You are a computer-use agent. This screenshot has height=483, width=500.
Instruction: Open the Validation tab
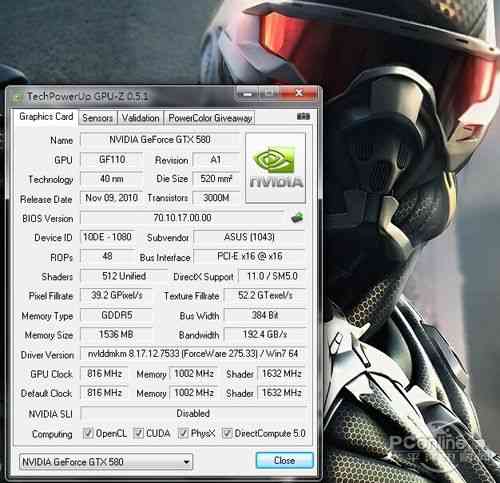click(x=140, y=118)
